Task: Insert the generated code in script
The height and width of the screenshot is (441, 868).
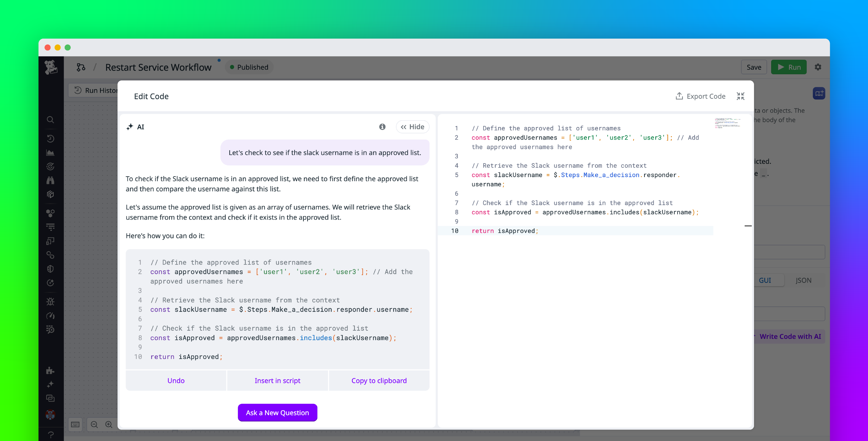Action: point(277,380)
